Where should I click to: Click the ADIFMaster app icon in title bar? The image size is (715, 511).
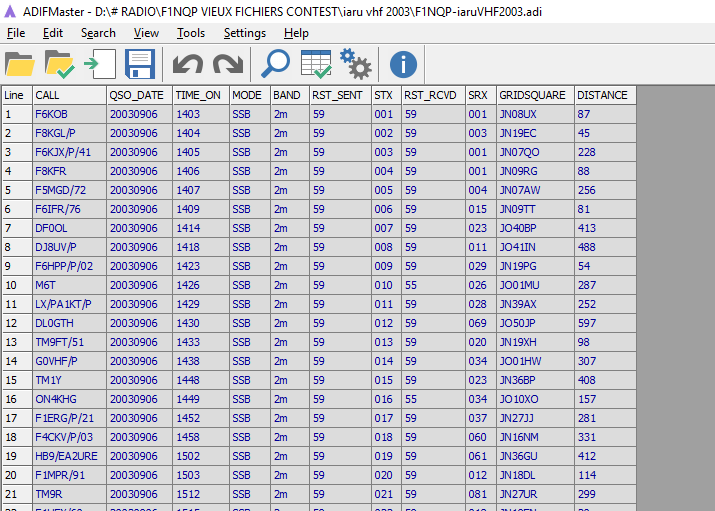tap(10, 12)
